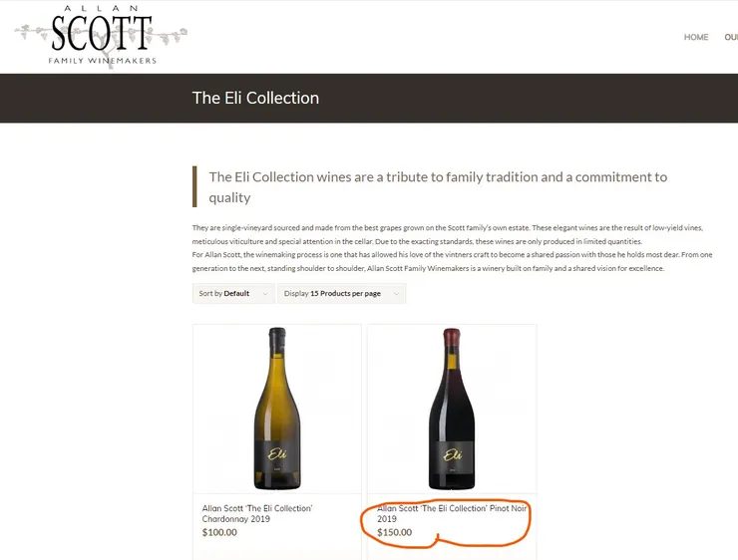Viewport: 738px width, 560px height.
Task: Click The Eli Collection banner title
Action: [255, 98]
